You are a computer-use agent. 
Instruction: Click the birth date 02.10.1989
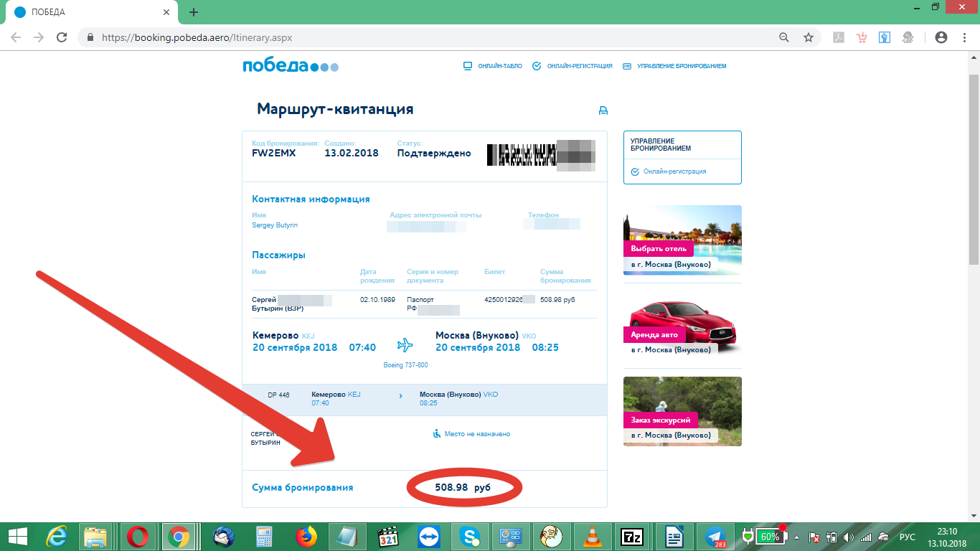click(377, 299)
